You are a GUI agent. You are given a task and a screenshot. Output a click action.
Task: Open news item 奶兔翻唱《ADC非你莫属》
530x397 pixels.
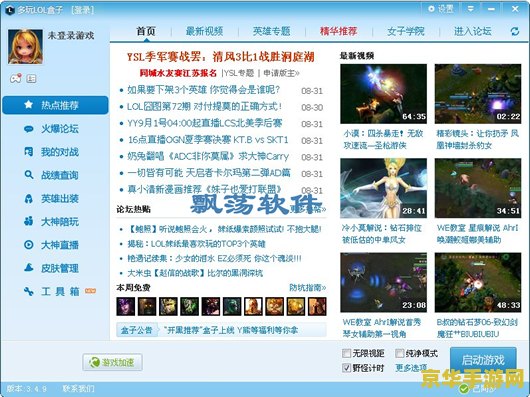[x=208, y=156]
